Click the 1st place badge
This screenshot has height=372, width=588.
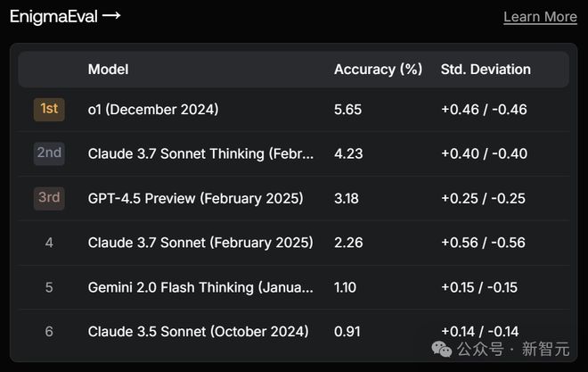coord(49,109)
